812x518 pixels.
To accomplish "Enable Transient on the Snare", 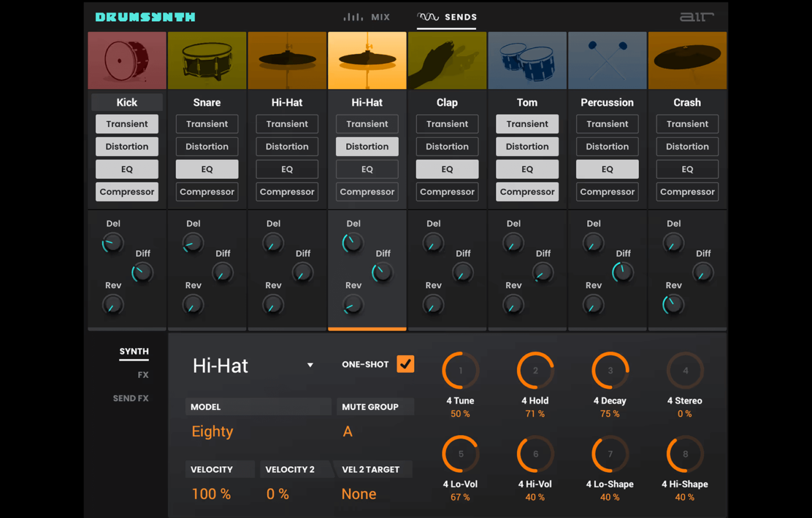I will [x=207, y=124].
